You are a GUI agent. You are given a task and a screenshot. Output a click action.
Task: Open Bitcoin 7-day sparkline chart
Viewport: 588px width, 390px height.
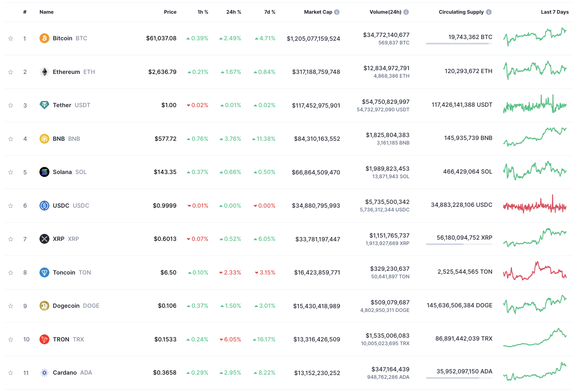tap(535, 37)
